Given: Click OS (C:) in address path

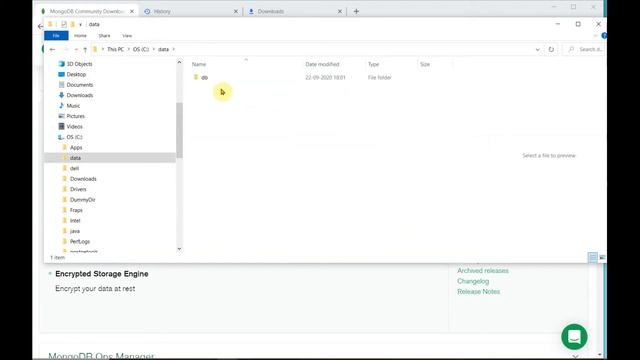Looking at the screenshot, I should [141, 49].
